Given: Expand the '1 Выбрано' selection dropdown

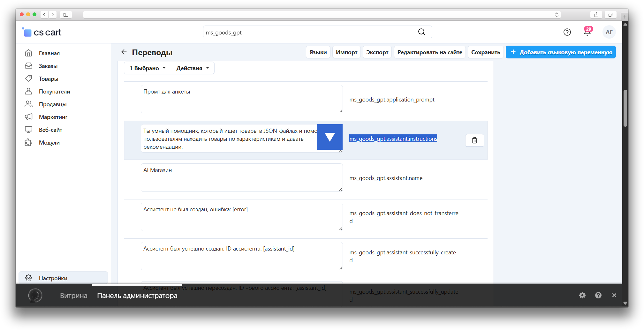Looking at the screenshot, I should (148, 68).
